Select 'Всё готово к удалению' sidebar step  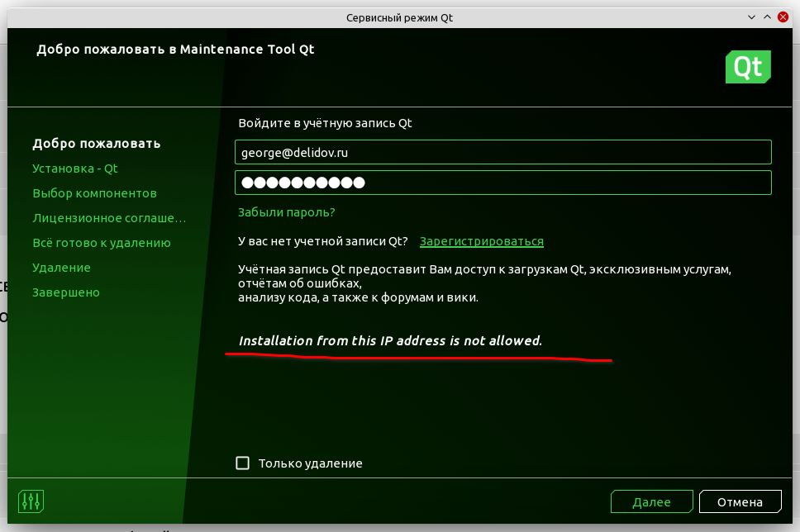pyautogui.click(x=102, y=243)
